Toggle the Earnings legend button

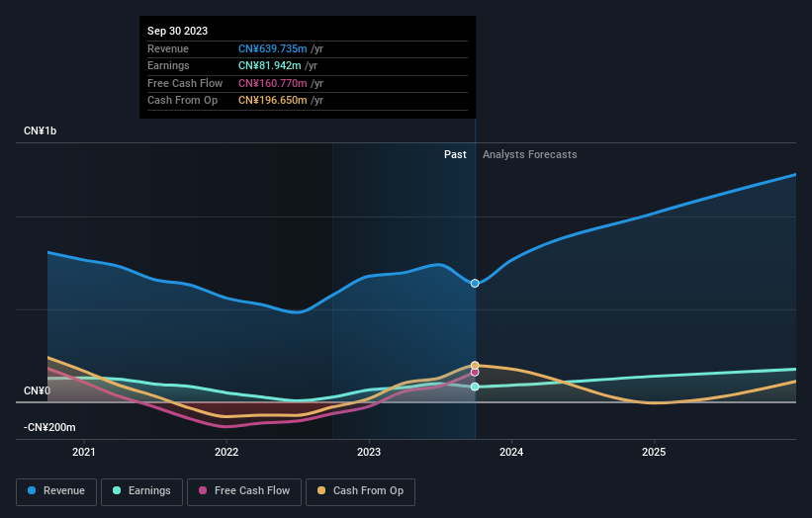click(x=141, y=491)
